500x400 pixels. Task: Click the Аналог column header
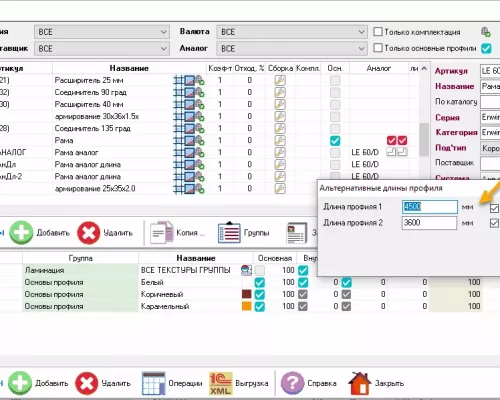click(x=379, y=68)
